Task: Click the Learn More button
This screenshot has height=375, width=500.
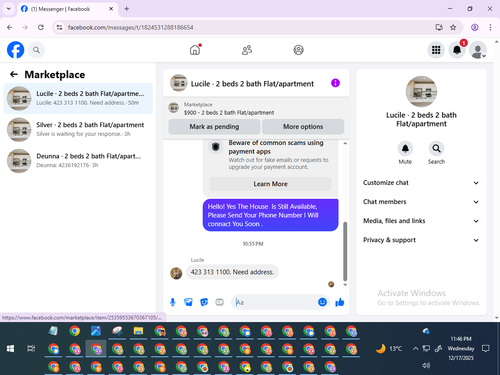Action: (x=270, y=184)
